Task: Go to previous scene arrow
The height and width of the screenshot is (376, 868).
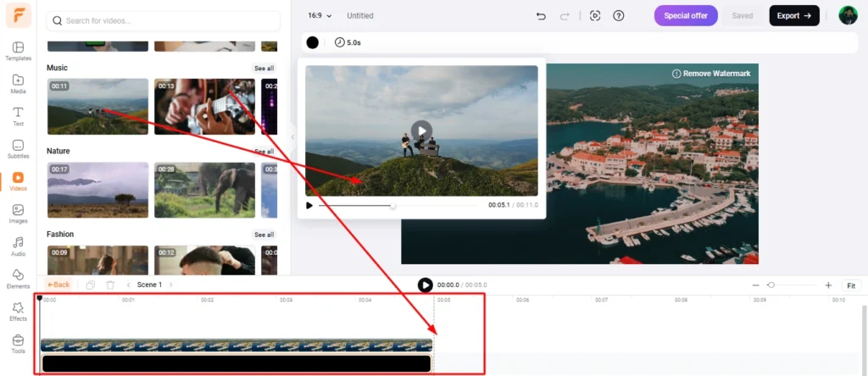Action: coord(129,285)
